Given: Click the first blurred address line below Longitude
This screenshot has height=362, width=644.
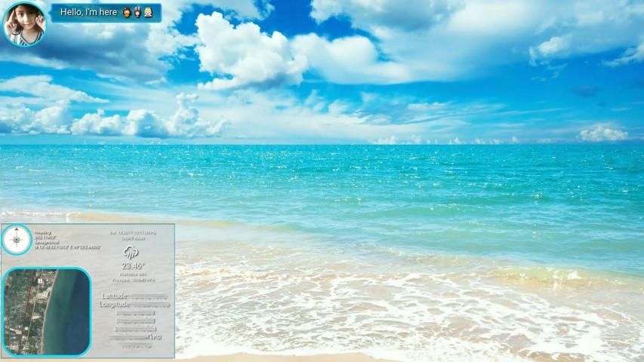Looking at the screenshot, I should click(x=136, y=313).
